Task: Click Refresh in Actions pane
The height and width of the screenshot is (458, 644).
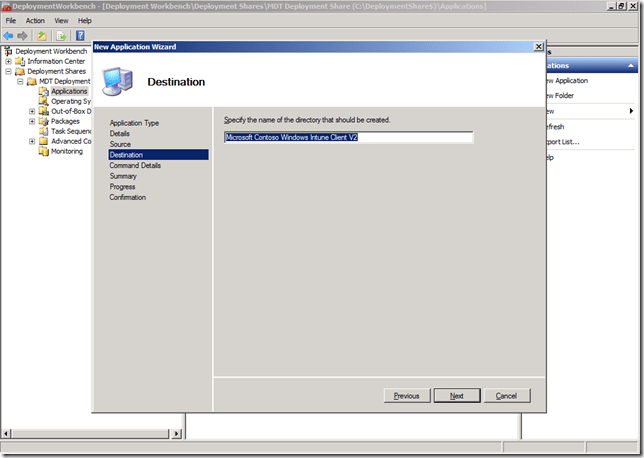Action: pos(555,127)
